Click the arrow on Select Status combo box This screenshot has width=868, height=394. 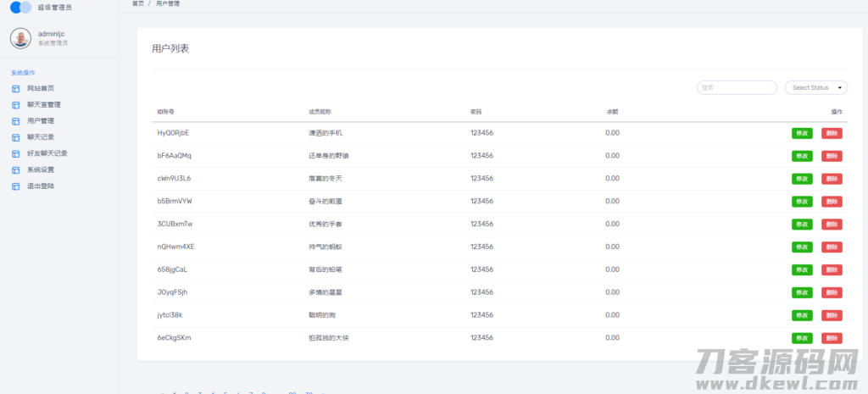click(x=840, y=87)
